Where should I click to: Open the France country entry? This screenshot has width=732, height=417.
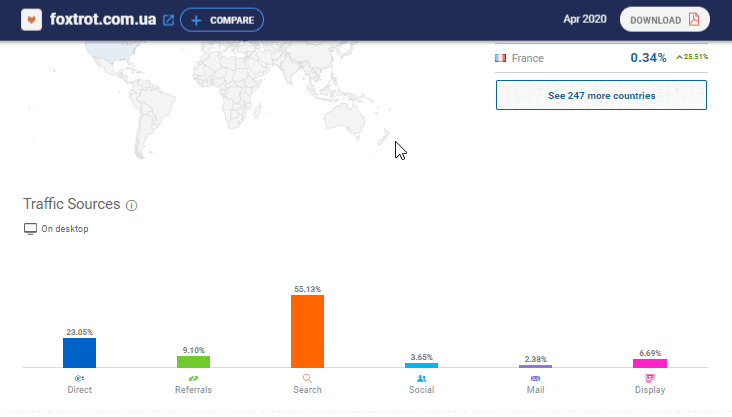coord(527,58)
